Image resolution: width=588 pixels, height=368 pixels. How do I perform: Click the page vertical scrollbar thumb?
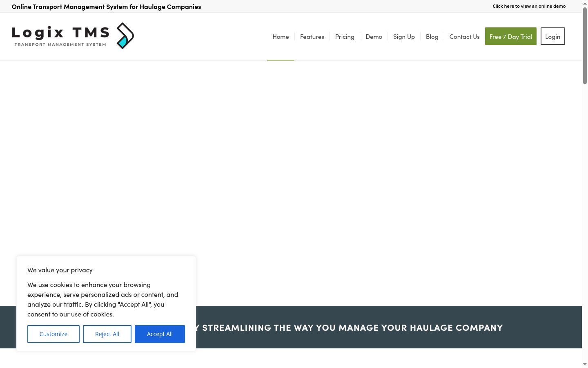coord(585,46)
